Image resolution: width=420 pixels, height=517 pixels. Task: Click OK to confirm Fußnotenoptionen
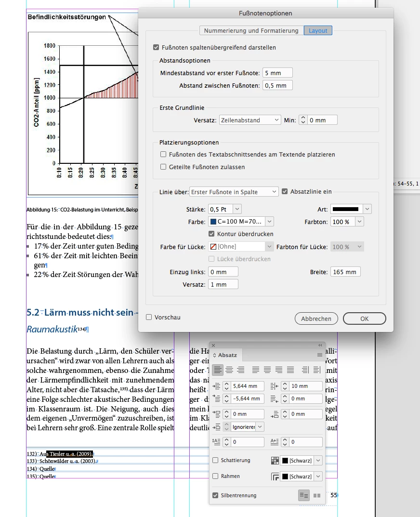point(364,319)
